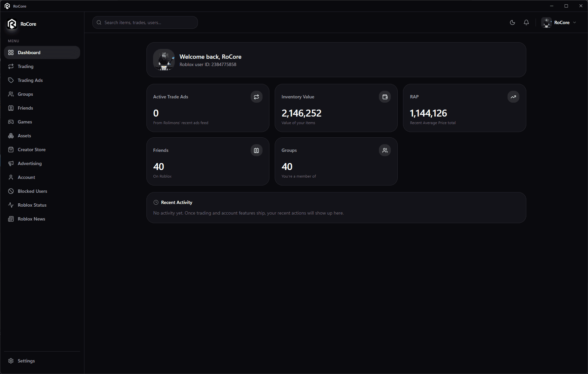
Task: Click the Inventory Value 2,146,252 figure
Action: [301, 113]
